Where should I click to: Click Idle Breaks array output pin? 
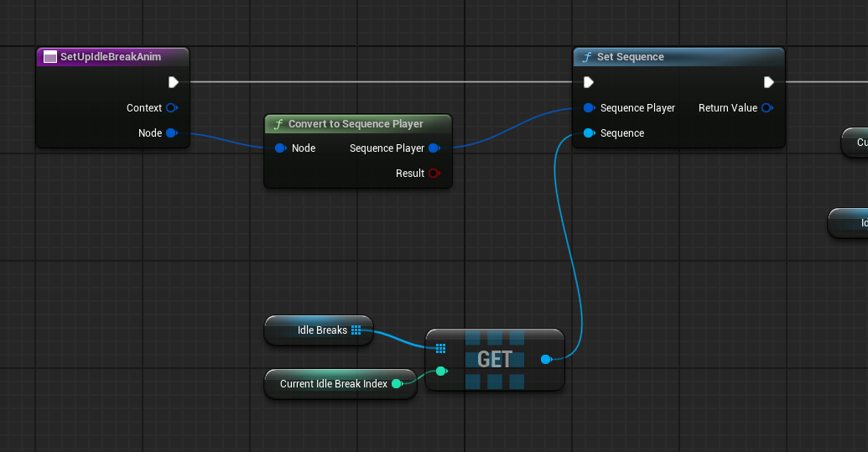[356, 330]
